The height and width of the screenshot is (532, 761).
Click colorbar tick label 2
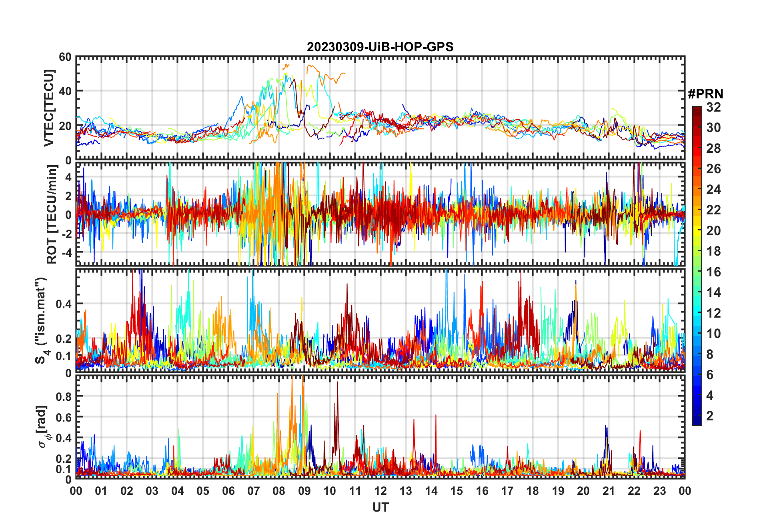click(x=710, y=416)
